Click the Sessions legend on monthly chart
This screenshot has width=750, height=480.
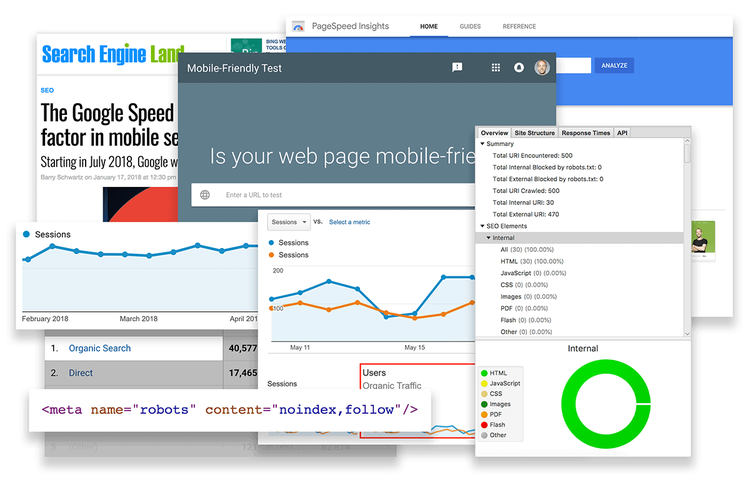coord(47,234)
